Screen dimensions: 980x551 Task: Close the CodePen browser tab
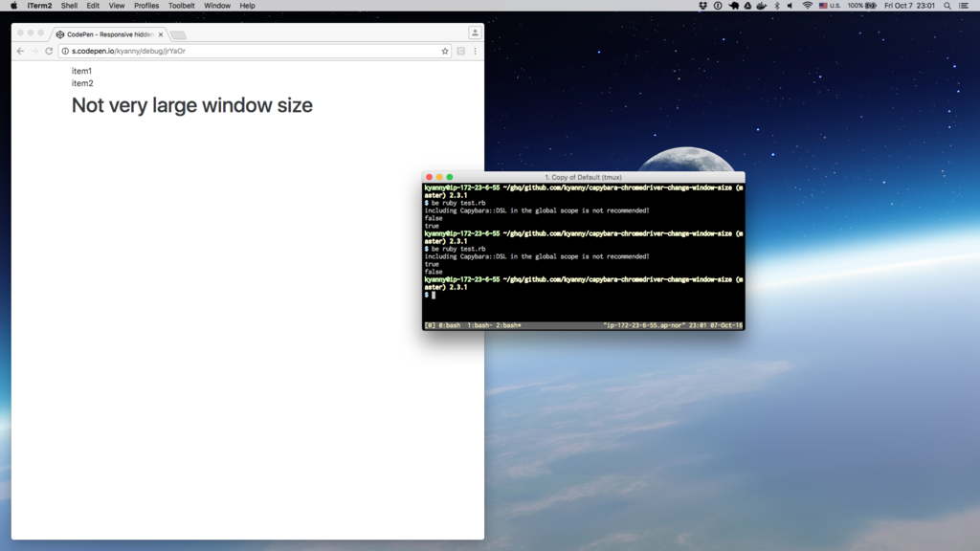tap(161, 35)
